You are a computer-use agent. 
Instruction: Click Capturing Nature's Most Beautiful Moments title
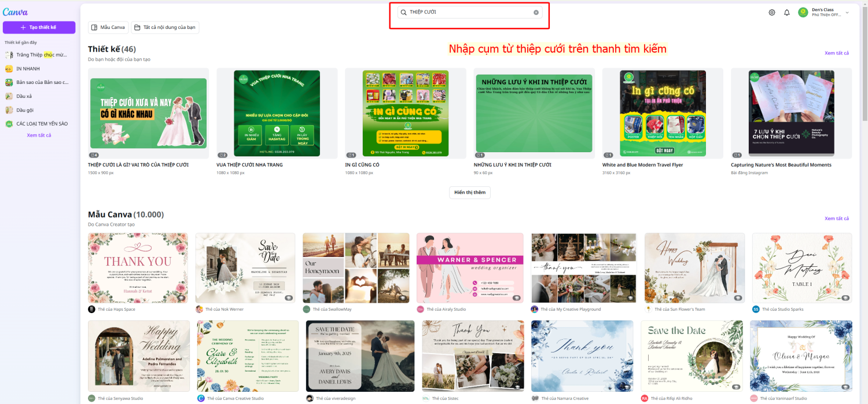781,165
